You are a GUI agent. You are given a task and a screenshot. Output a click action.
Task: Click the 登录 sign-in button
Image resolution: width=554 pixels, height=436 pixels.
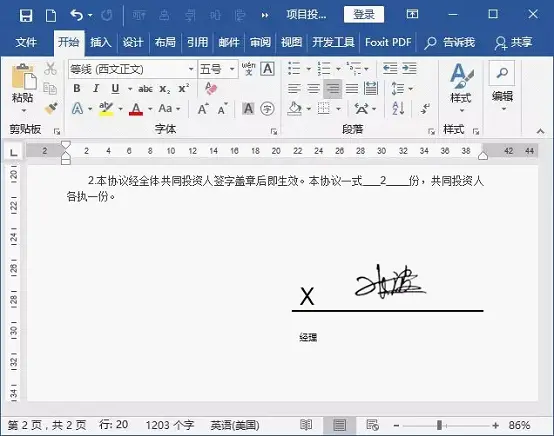coord(364,14)
